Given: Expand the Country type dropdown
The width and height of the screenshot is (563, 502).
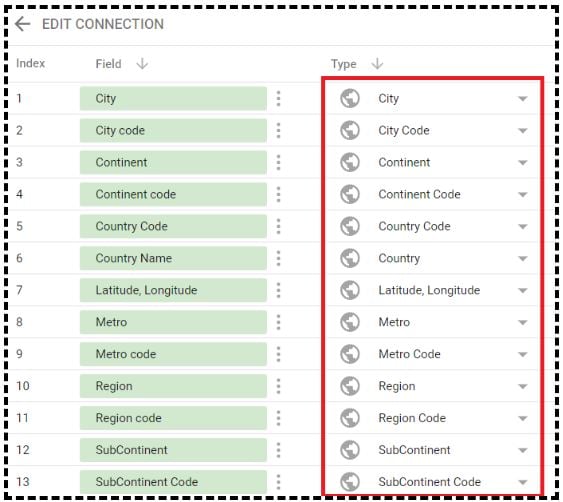Looking at the screenshot, I should coord(523,259).
